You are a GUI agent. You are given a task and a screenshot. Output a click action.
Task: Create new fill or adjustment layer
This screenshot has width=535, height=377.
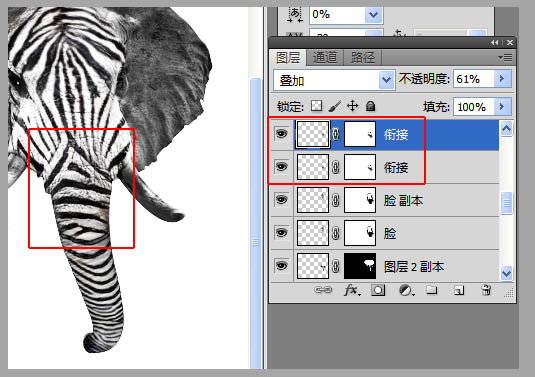(x=406, y=291)
